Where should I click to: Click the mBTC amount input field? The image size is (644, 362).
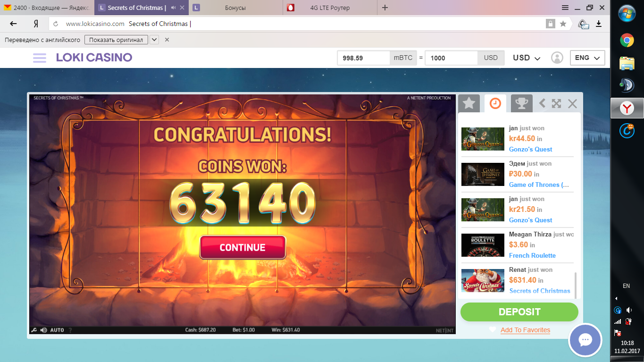[x=363, y=58]
